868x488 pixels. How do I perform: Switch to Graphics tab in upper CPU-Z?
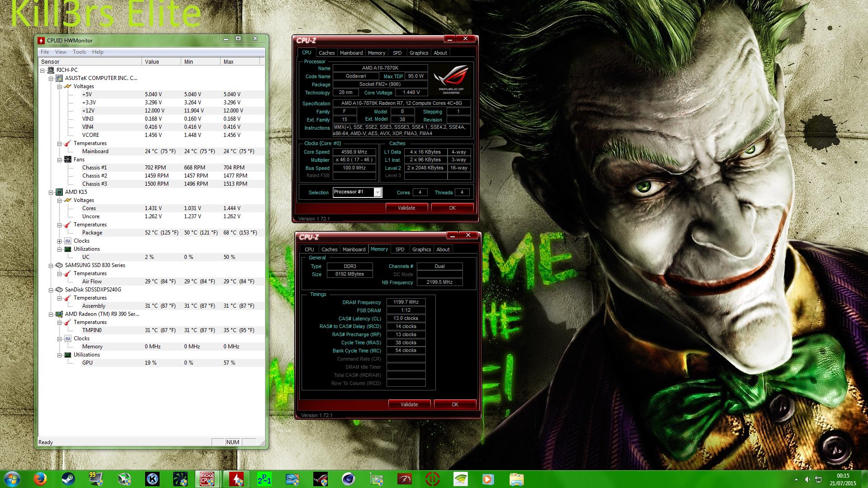point(419,53)
